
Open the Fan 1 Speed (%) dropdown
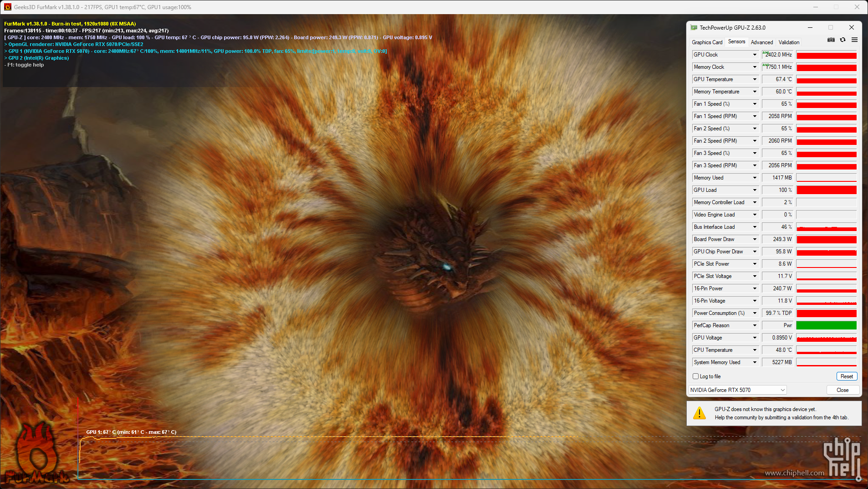(755, 104)
